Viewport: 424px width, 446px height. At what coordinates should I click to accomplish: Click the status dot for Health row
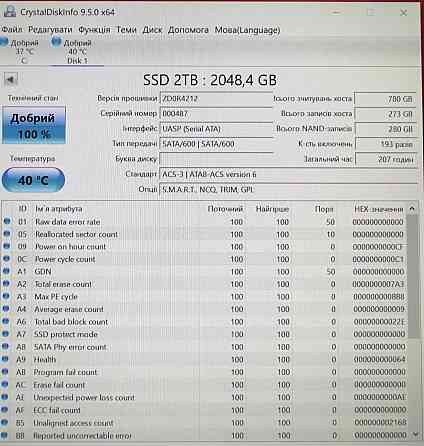click(x=5, y=359)
